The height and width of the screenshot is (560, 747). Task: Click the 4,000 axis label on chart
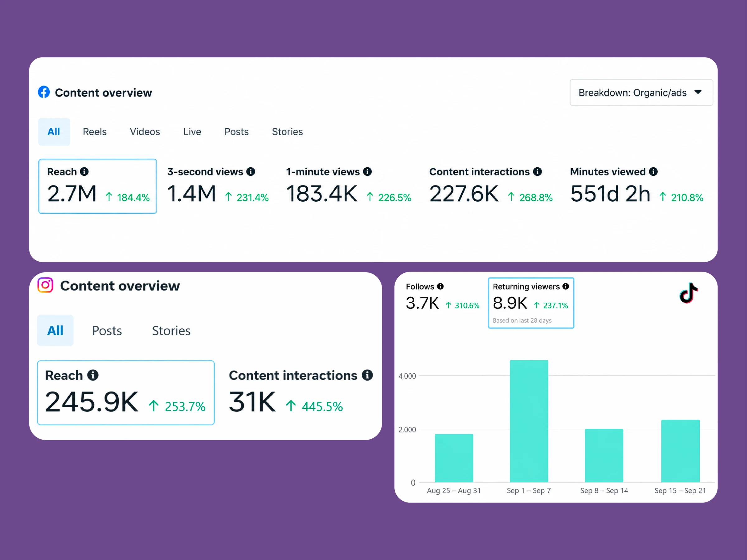407,376
